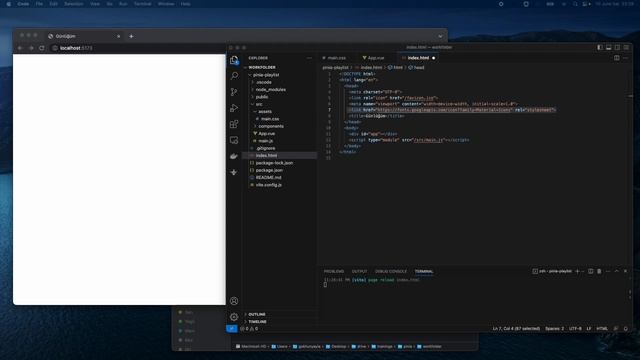Toggle the bottom panel layout button
This screenshot has width=640, height=360.
[x=609, y=47]
